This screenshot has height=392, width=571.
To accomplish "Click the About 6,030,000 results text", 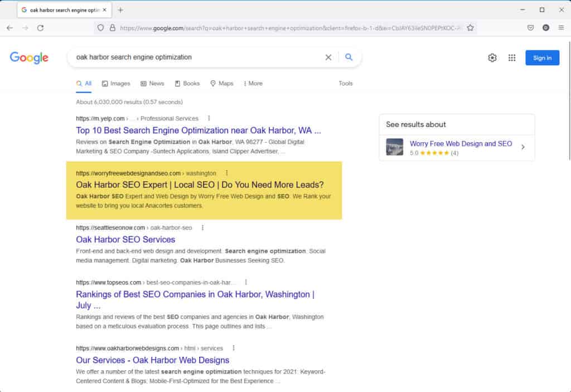I will [129, 102].
